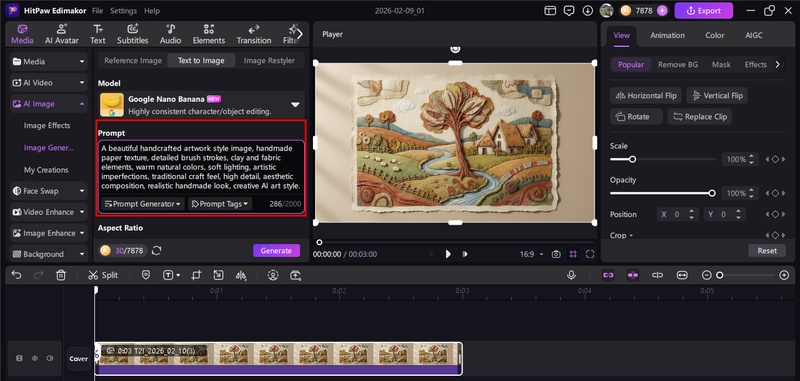
Task: Open the Subtitles panel
Action: pyautogui.click(x=133, y=34)
